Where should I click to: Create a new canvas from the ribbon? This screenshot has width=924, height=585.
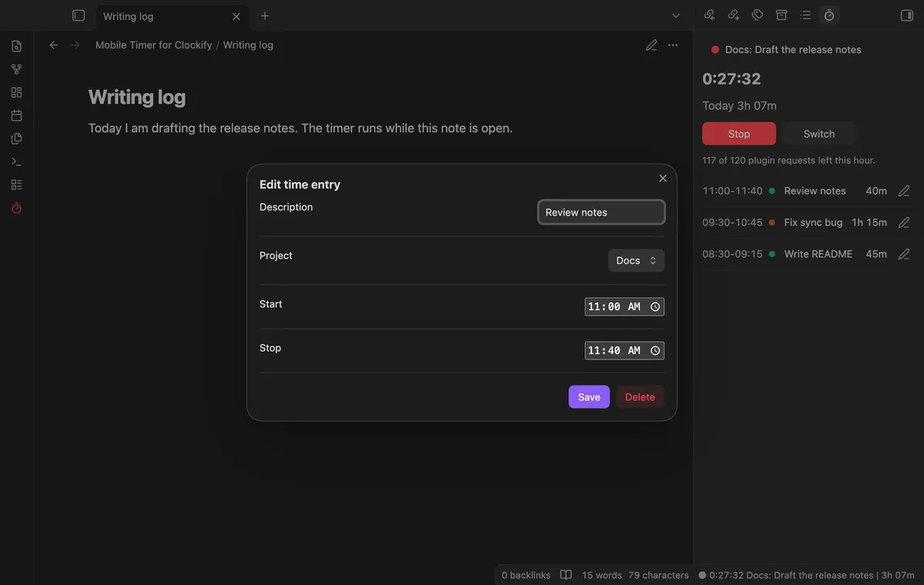[16, 92]
